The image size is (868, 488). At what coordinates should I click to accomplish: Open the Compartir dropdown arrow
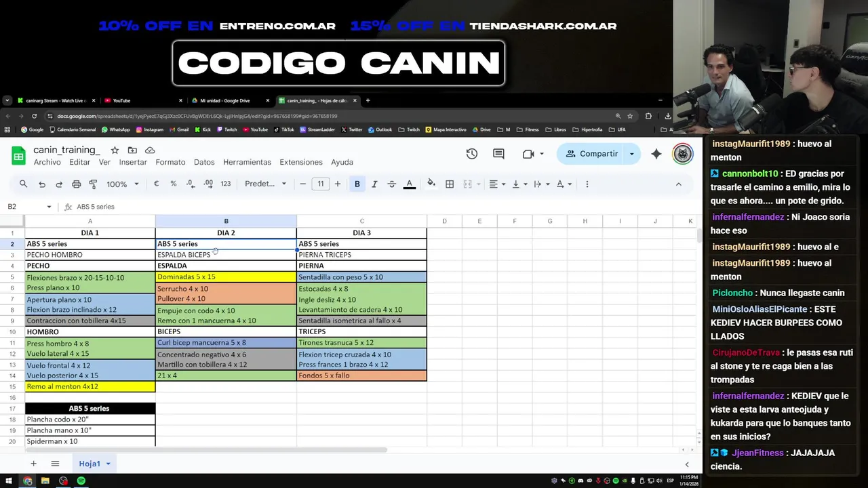coord(632,154)
